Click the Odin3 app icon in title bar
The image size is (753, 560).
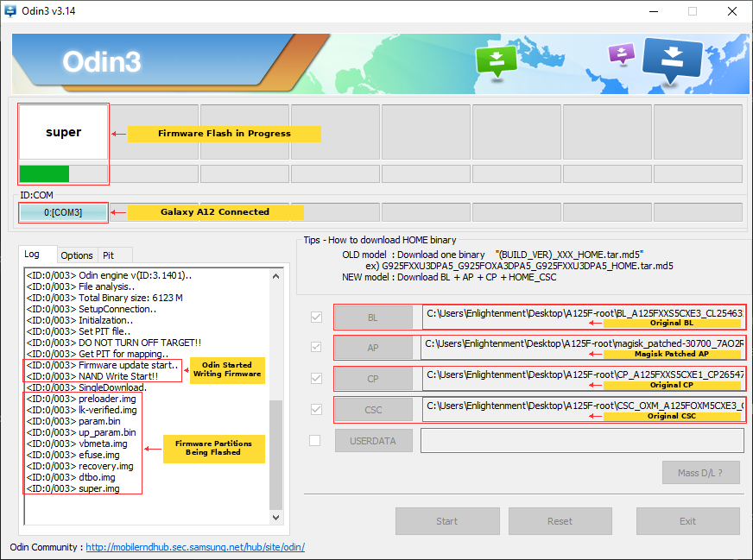pos(10,11)
